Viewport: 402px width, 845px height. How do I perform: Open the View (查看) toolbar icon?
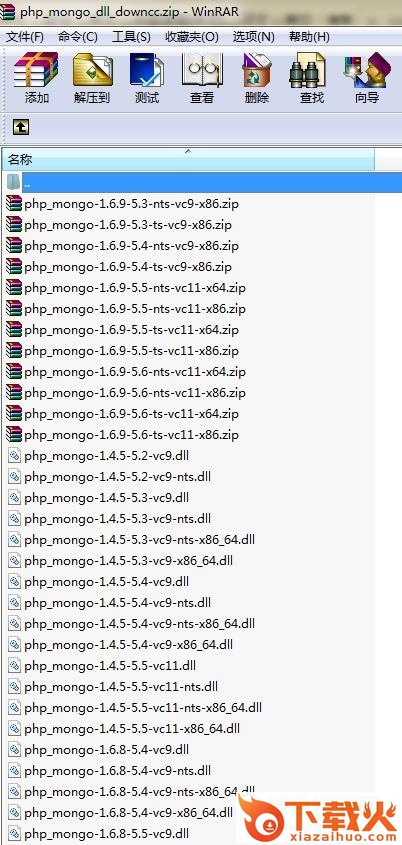pos(202,78)
